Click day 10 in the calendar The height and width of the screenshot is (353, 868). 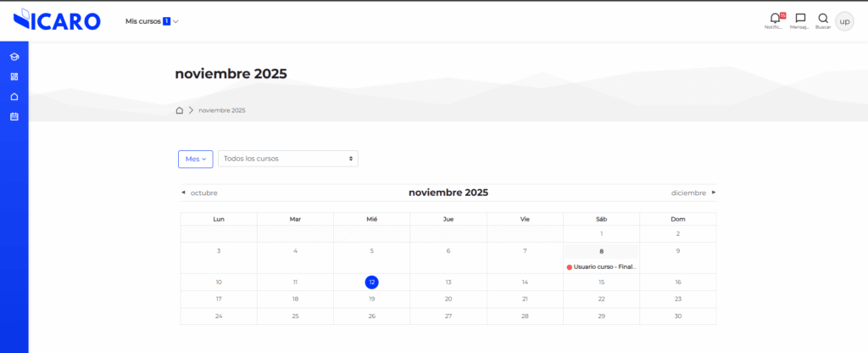[219, 282]
